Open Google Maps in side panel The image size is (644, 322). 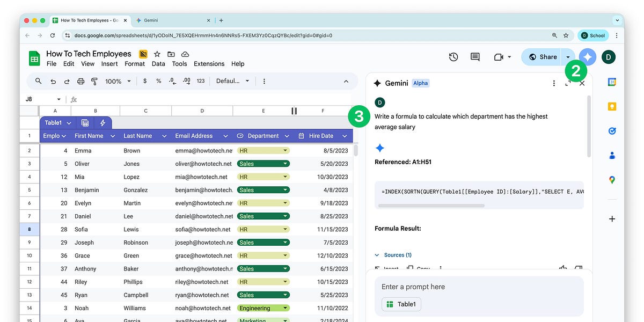click(612, 180)
